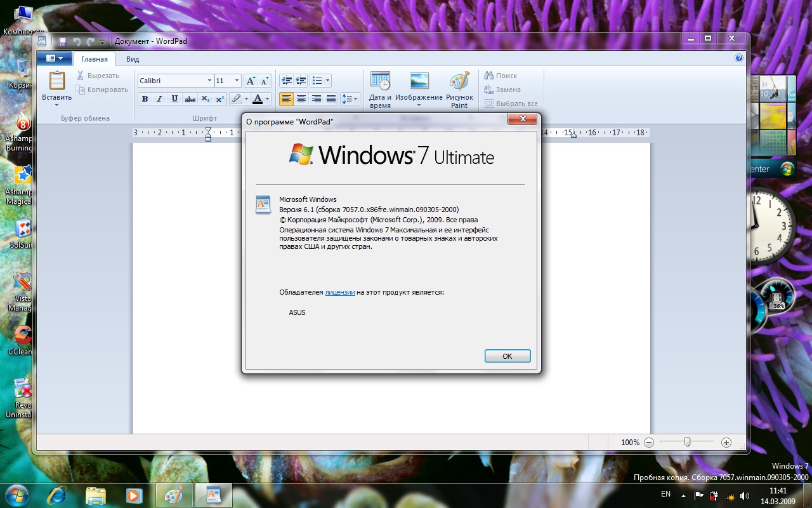Open the лицензии link

pyautogui.click(x=340, y=292)
